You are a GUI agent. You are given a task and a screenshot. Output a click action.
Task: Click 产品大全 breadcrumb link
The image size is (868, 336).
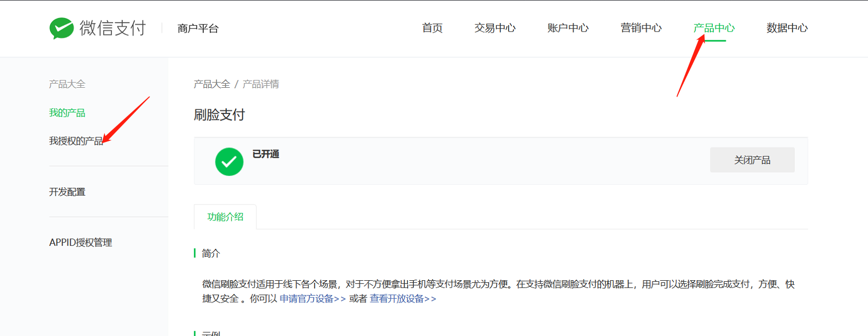[212, 84]
